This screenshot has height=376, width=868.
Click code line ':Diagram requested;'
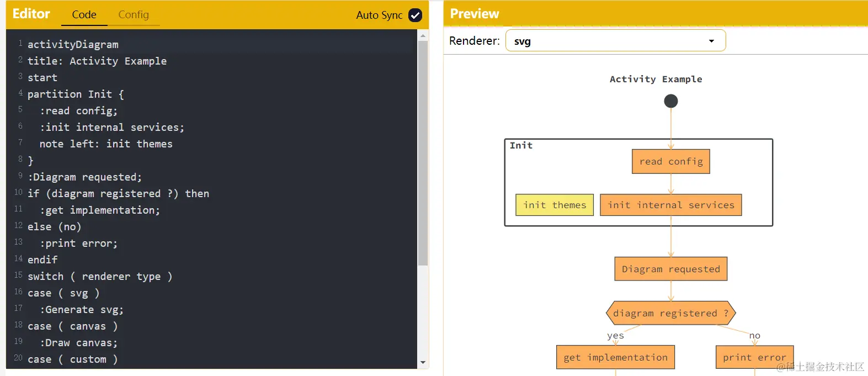pos(84,177)
